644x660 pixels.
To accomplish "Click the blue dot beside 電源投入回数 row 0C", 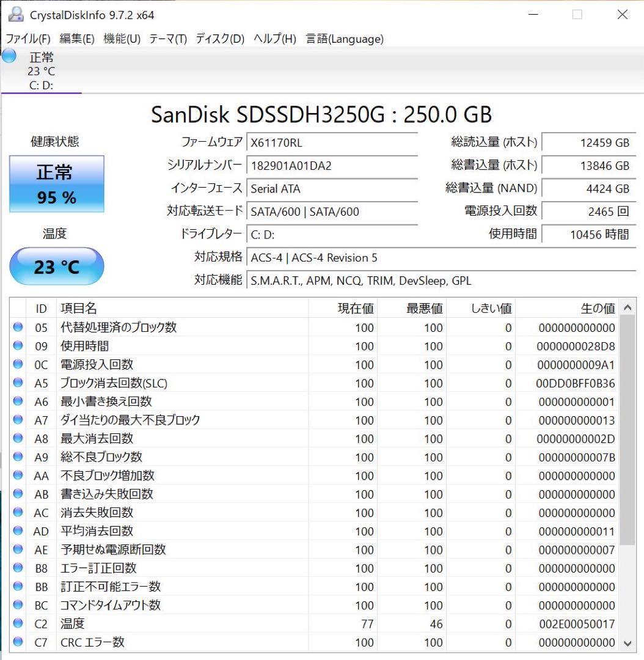I will click(18, 365).
